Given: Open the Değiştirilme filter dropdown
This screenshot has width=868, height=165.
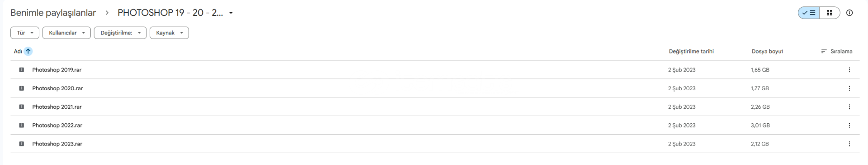Looking at the screenshot, I should pos(120,33).
